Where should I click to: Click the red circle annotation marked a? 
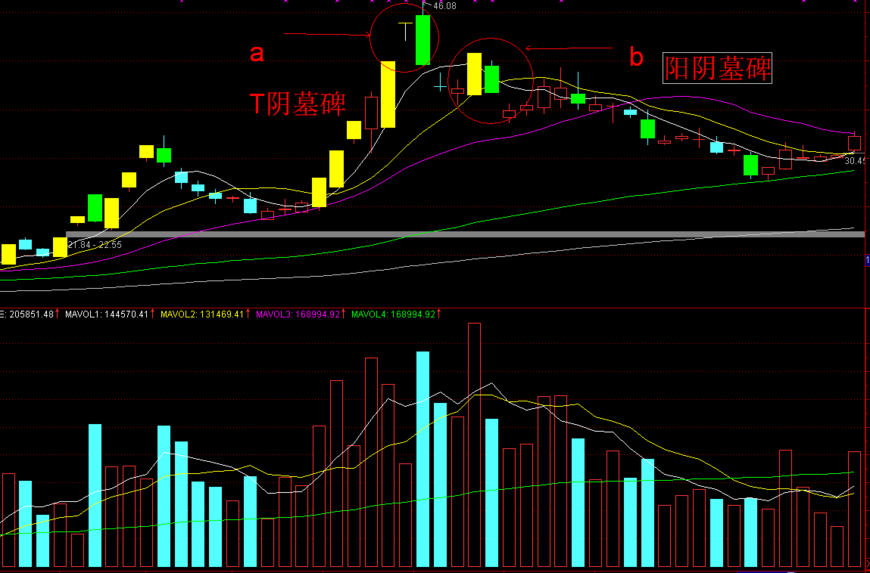coord(404,36)
